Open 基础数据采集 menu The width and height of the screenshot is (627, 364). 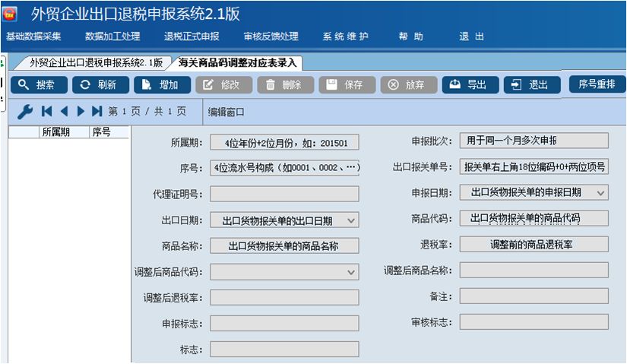pyautogui.click(x=33, y=36)
